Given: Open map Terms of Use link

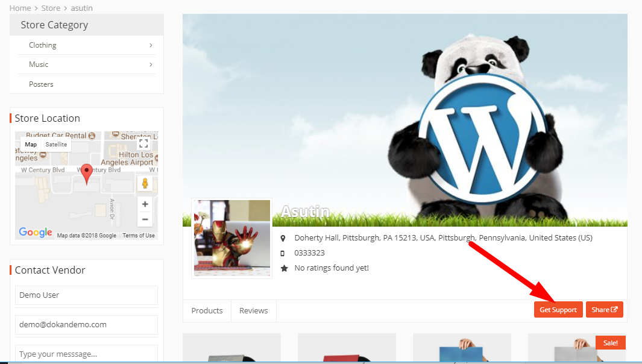Looking at the screenshot, I should (x=139, y=236).
